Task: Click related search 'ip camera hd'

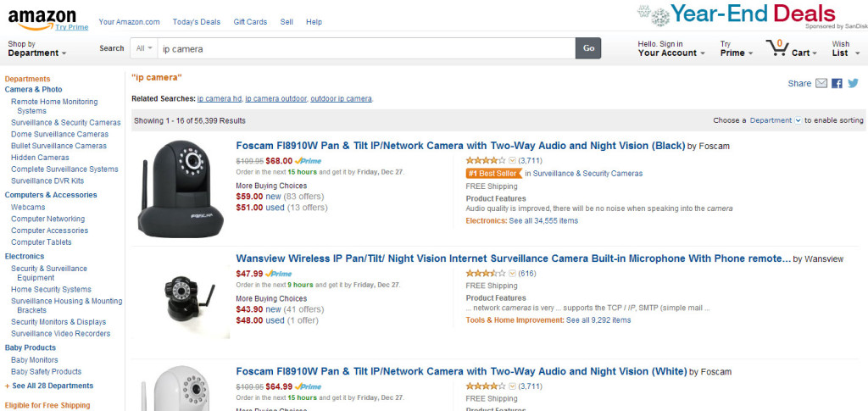Action: coord(220,99)
